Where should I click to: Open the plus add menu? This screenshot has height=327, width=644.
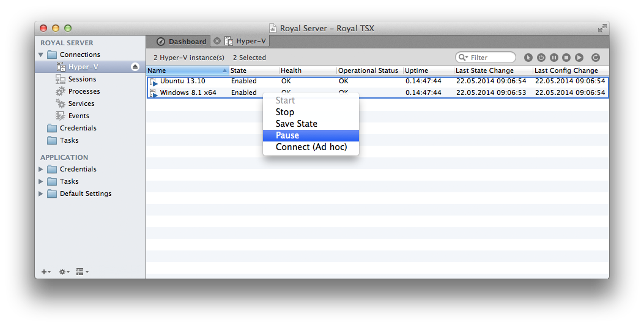(x=46, y=272)
